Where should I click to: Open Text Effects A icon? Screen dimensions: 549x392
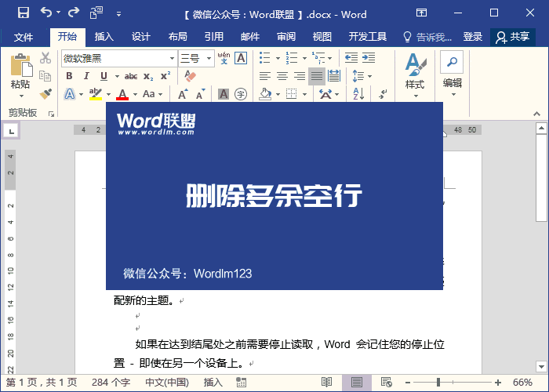tap(70, 94)
